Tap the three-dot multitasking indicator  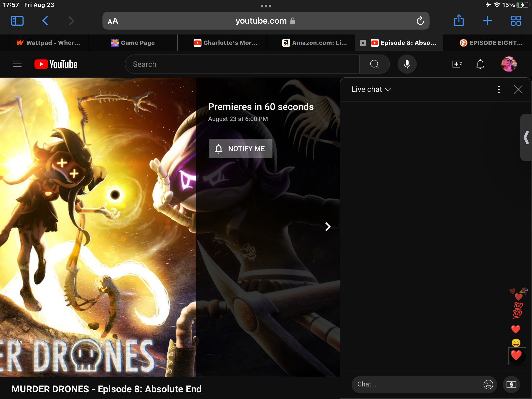tap(266, 6)
